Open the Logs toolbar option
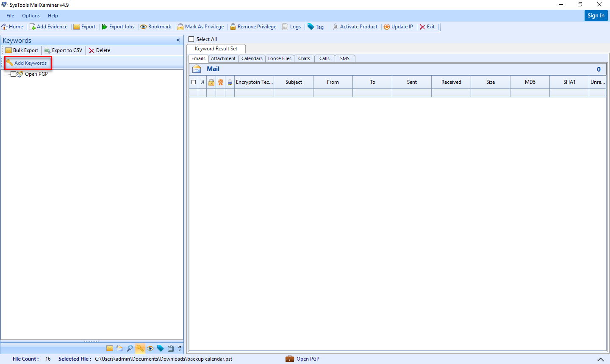This screenshot has width=610, height=364. click(x=291, y=27)
